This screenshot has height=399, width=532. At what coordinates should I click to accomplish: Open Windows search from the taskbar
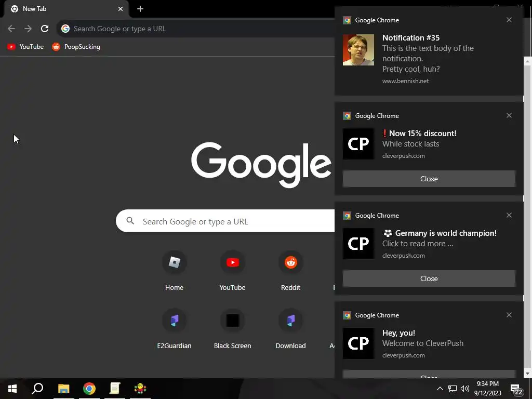tap(37, 389)
